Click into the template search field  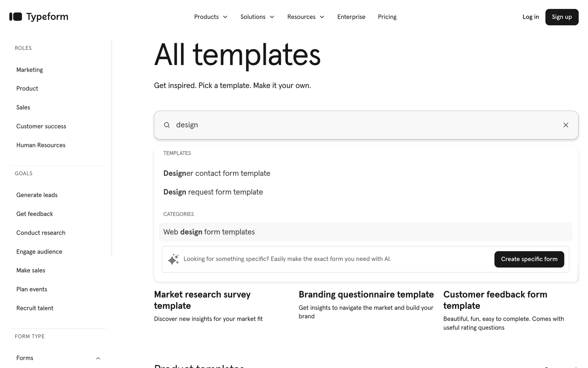pyautogui.click(x=364, y=125)
